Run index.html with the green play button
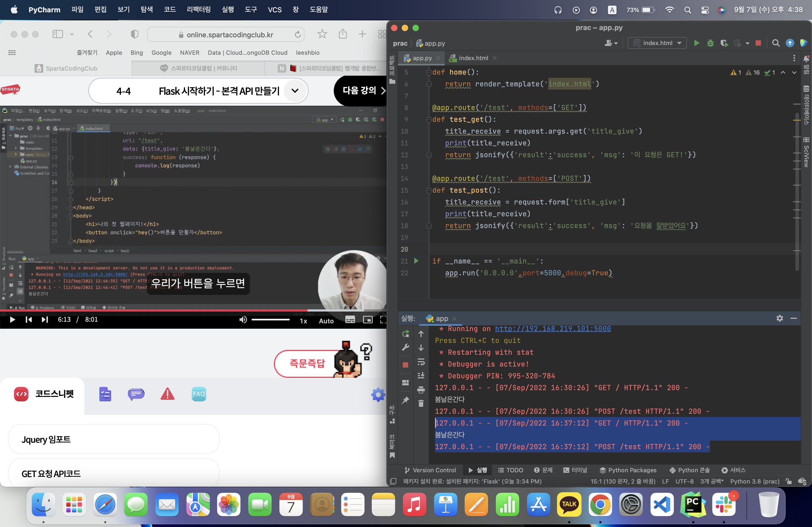The height and width of the screenshot is (527, 812). 697,43
